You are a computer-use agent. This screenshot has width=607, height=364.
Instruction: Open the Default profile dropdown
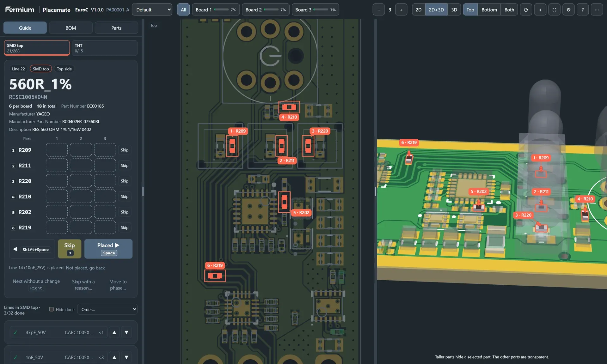(152, 10)
